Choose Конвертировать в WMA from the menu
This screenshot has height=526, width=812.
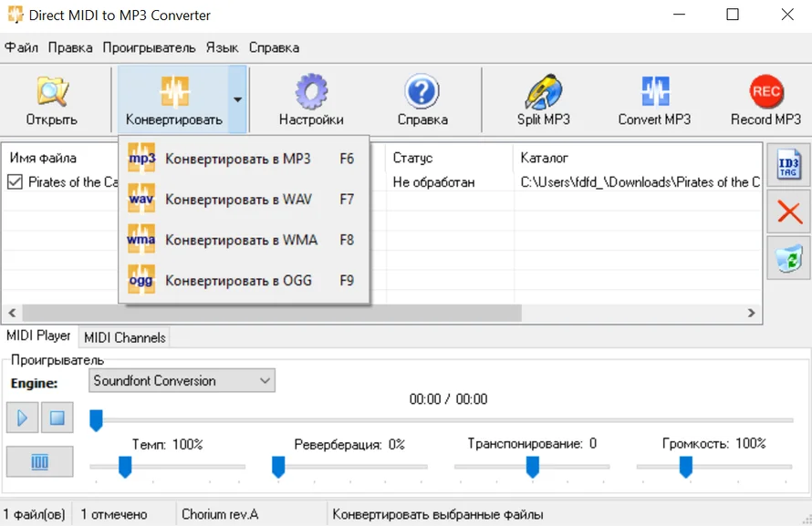tap(244, 240)
